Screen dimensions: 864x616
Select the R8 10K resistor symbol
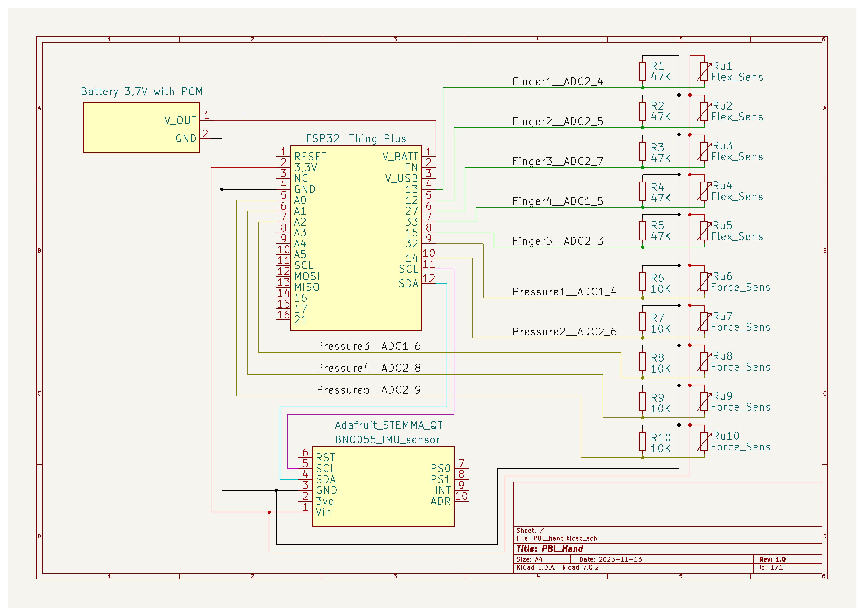(642, 362)
